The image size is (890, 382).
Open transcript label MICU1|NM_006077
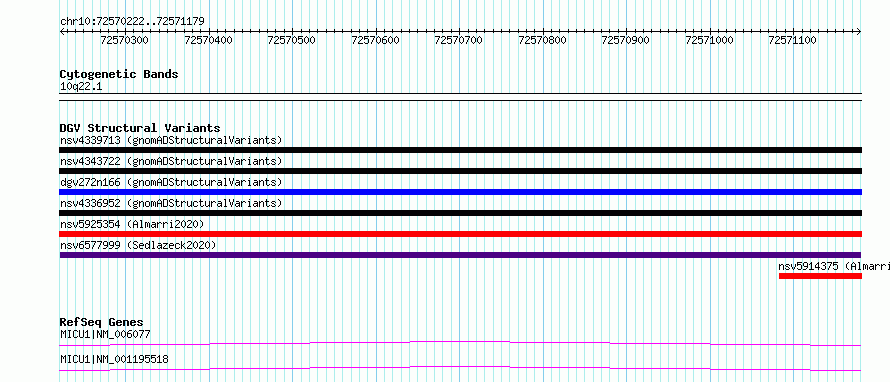coord(105,334)
